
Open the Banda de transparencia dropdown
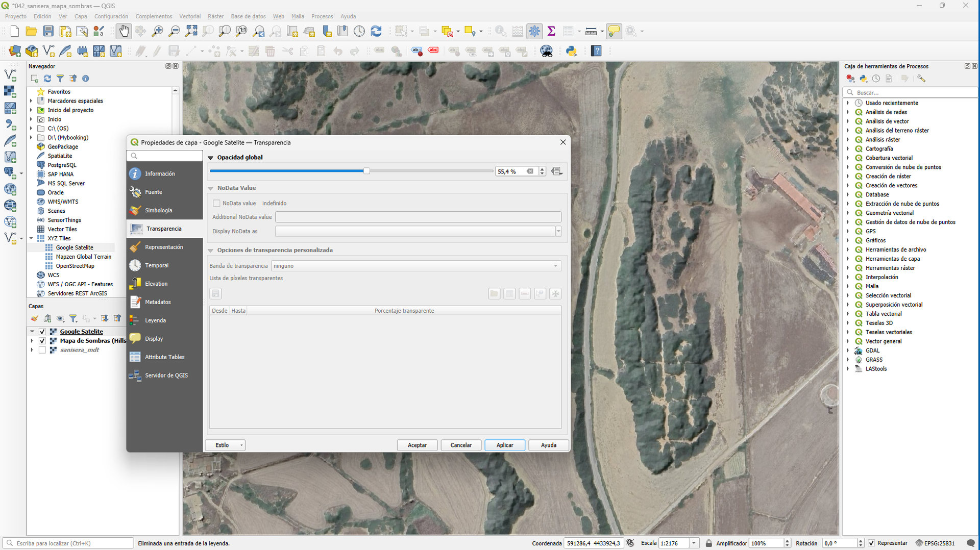coord(416,266)
